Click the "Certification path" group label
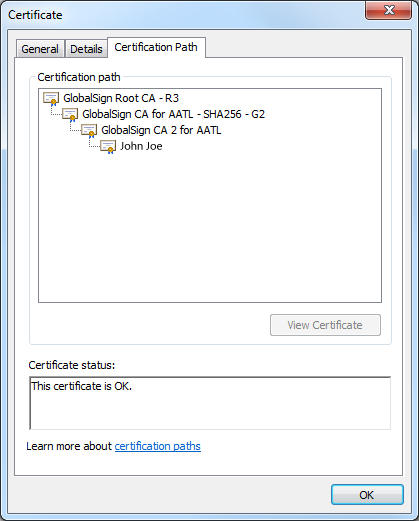419x521 pixels. coord(79,77)
